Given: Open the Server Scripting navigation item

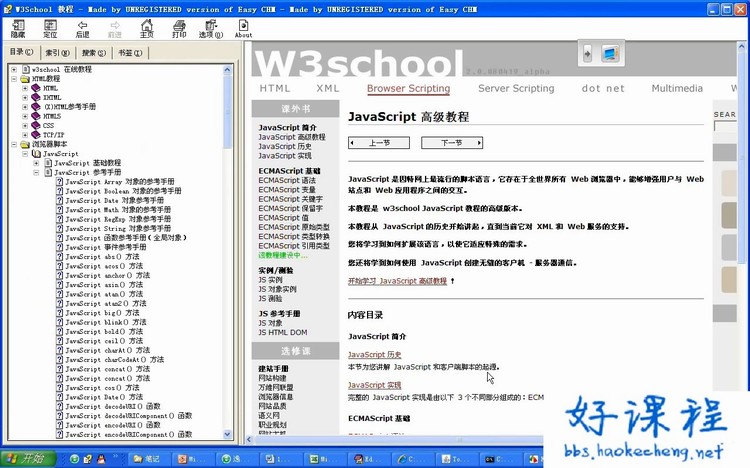Looking at the screenshot, I should click(516, 88).
